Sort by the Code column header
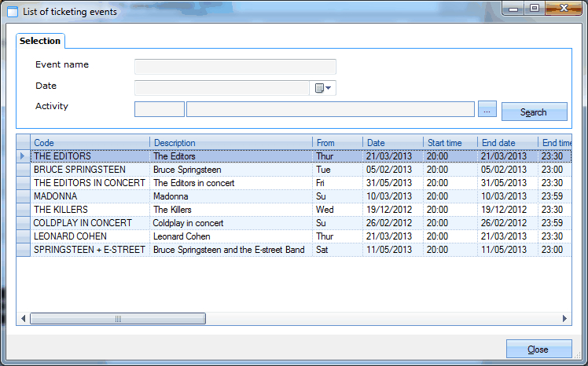This screenshot has width=588, height=366. (90, 143)
